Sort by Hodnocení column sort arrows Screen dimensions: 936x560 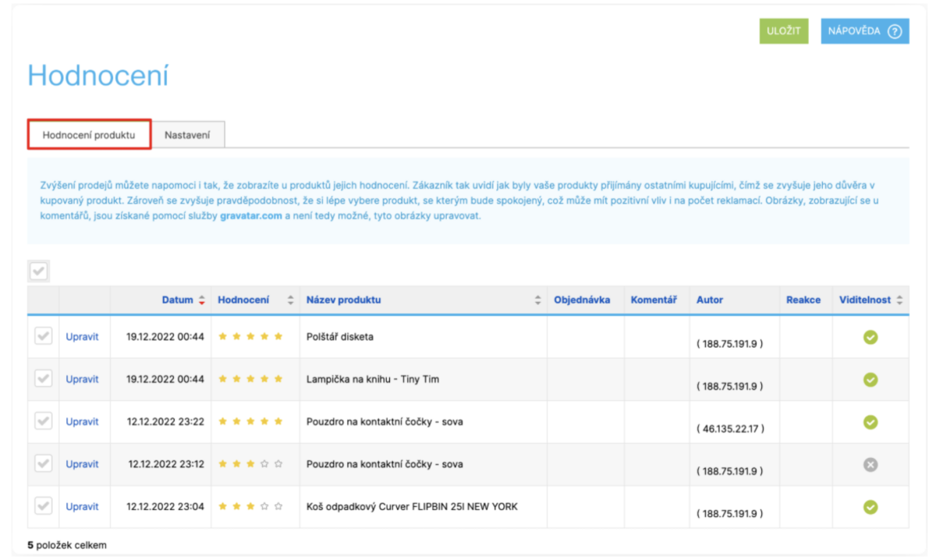(291, 300)
